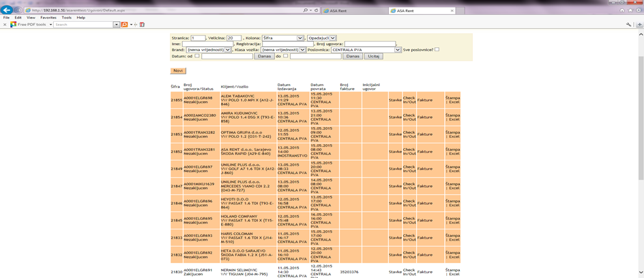This screenshot has height=278, width=644.
Task: Open the Tools menu
Action: click(x=67, y=18)
